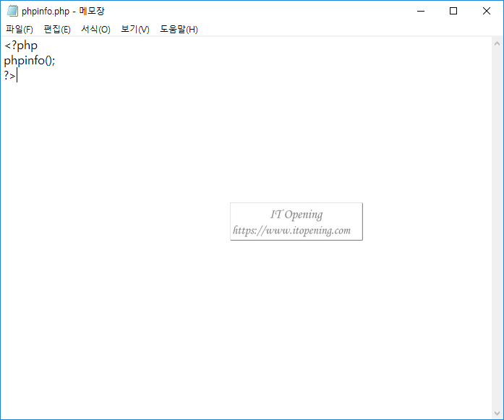Minimize the Notepad window
This screenshot has height=420, width=504.
(x=421, y=11)
